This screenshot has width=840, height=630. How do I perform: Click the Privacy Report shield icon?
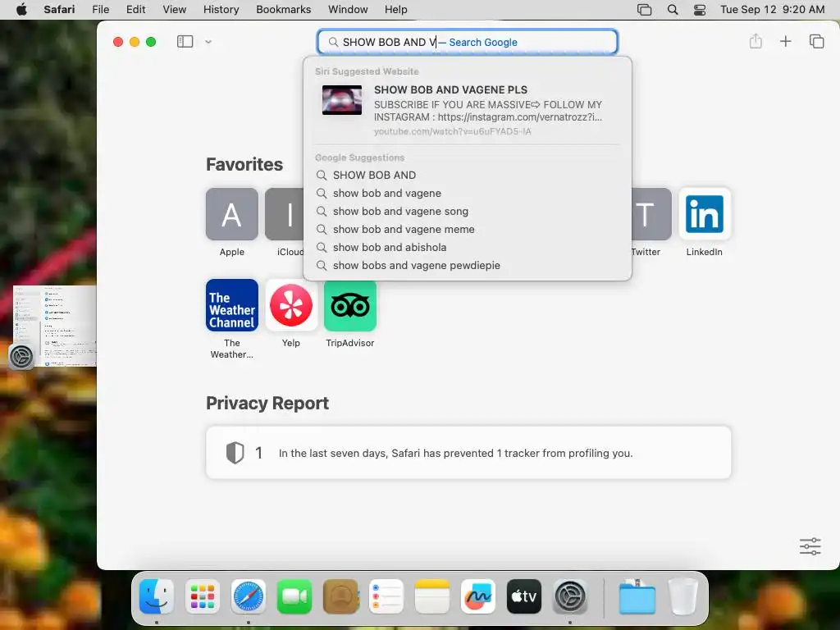[235, 453]
